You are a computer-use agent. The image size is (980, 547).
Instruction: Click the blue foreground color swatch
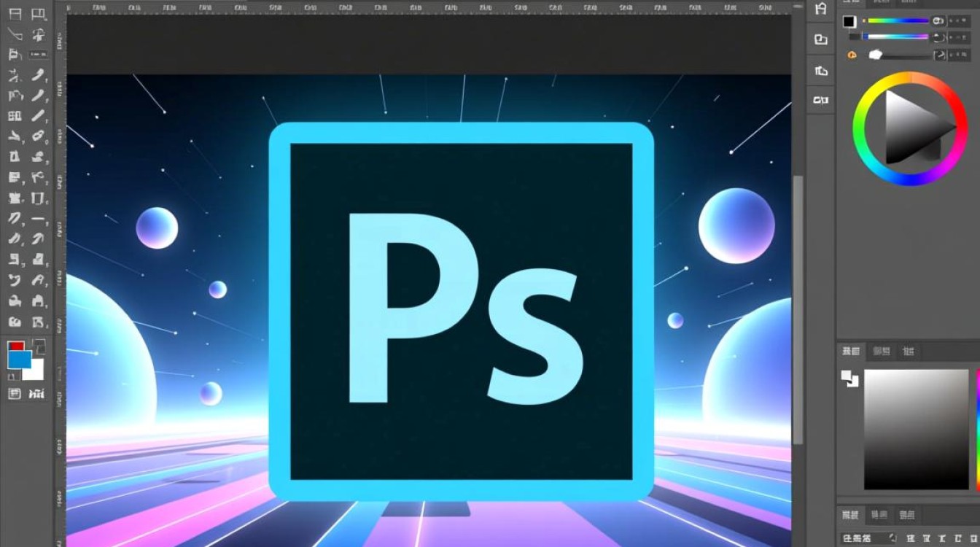point(19,359)
